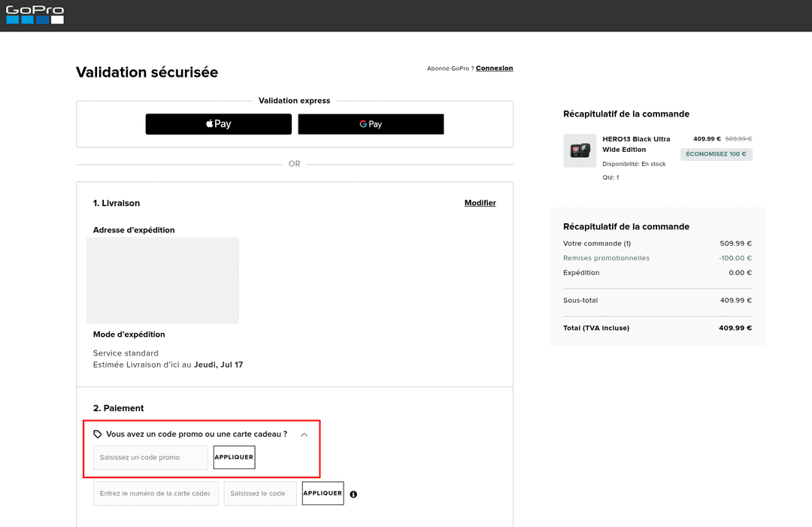Image resolution: width=812 pixels, height=527 pixels.
Task: Focus the gift card number field
Action: [156, 493]
